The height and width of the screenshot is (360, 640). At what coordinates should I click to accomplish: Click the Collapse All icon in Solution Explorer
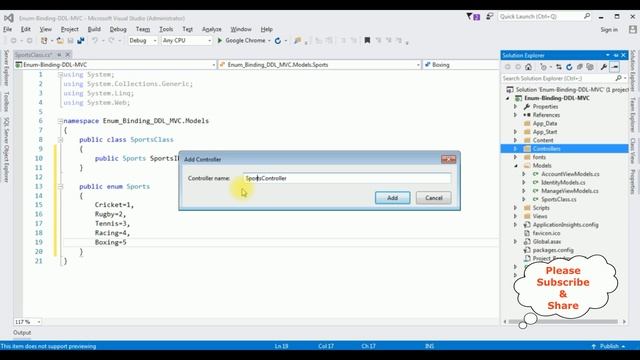tap(580, 67)
